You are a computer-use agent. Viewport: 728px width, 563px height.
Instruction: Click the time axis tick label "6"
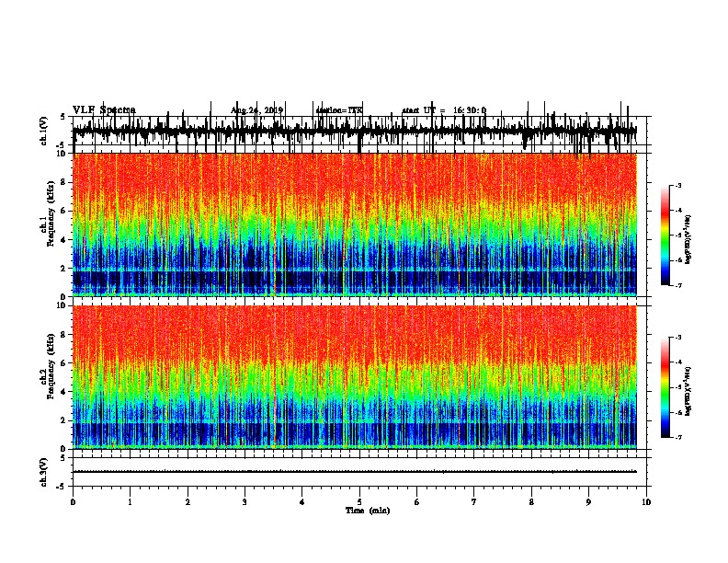(417, 502)
